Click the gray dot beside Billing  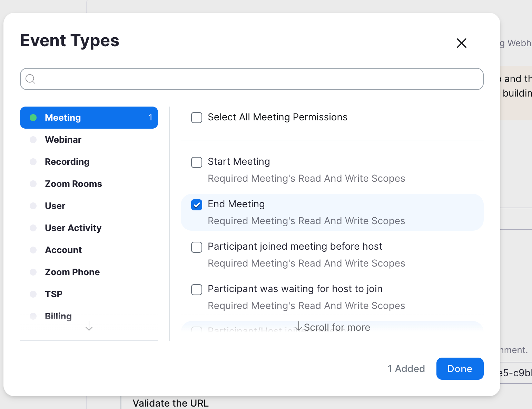click(33, 316)
